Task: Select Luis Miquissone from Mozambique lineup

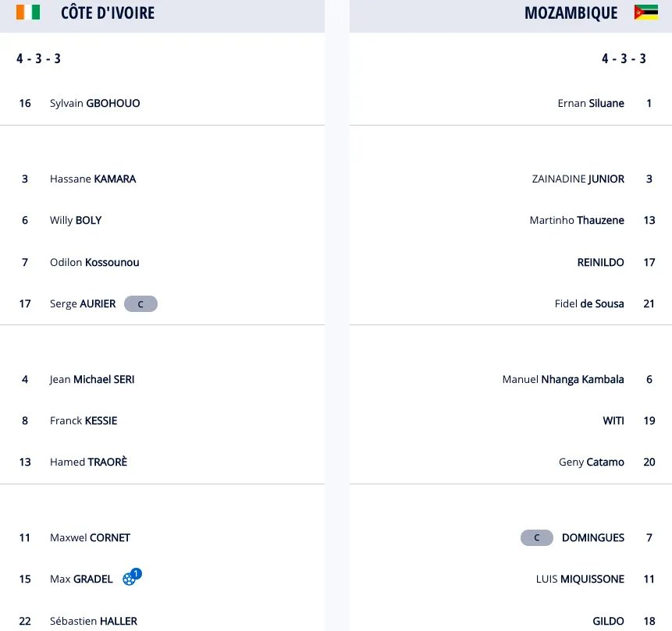Action: pyautogui.click(x=580, y=579)
